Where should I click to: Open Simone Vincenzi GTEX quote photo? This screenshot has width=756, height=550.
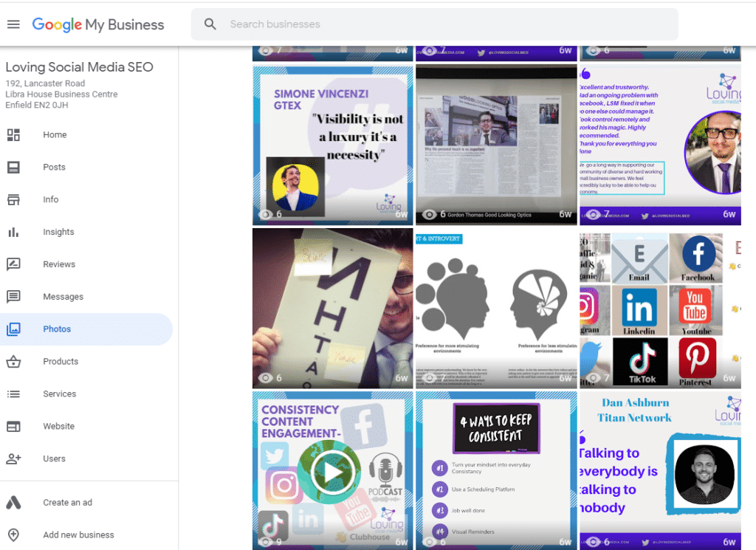tap(333, 145)
